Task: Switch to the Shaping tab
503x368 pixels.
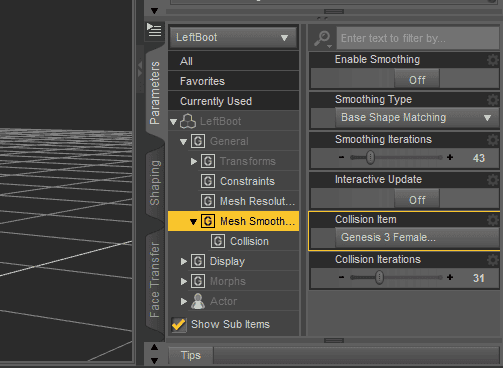Action: click(155, 183)
